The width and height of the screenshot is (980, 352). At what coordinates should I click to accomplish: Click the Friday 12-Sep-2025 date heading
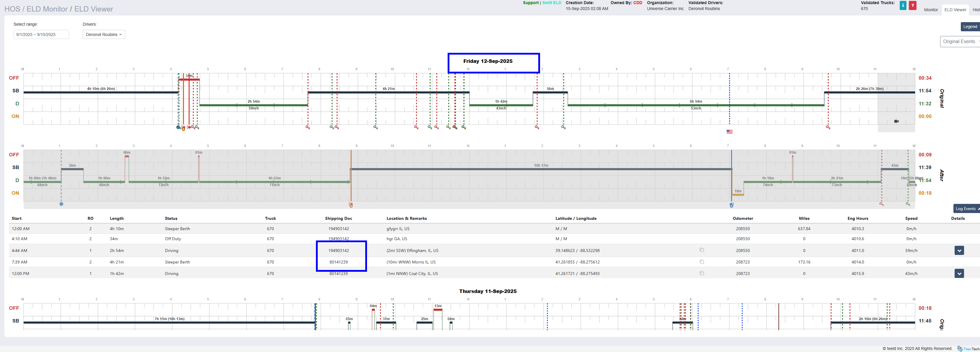tap(488, 61)
